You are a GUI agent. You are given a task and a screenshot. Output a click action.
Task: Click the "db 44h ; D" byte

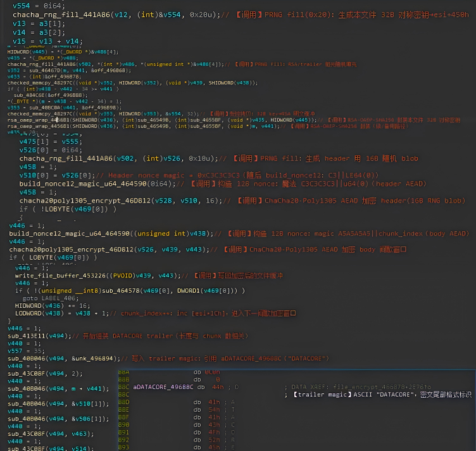(x=218, y=387)
